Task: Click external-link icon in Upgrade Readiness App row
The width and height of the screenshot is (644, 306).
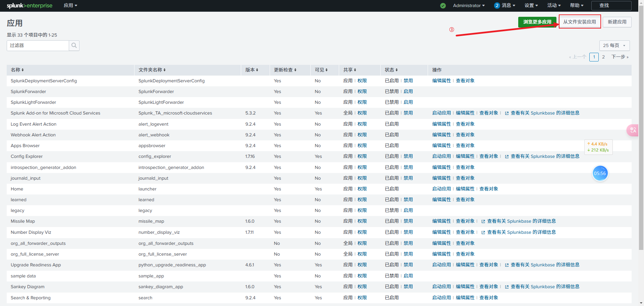Action: 507,265
